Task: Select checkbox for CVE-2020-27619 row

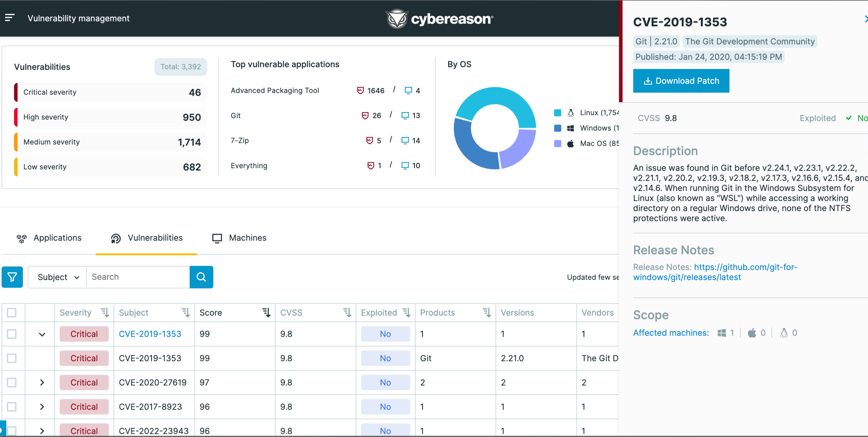Action: (x=12, y=382)
